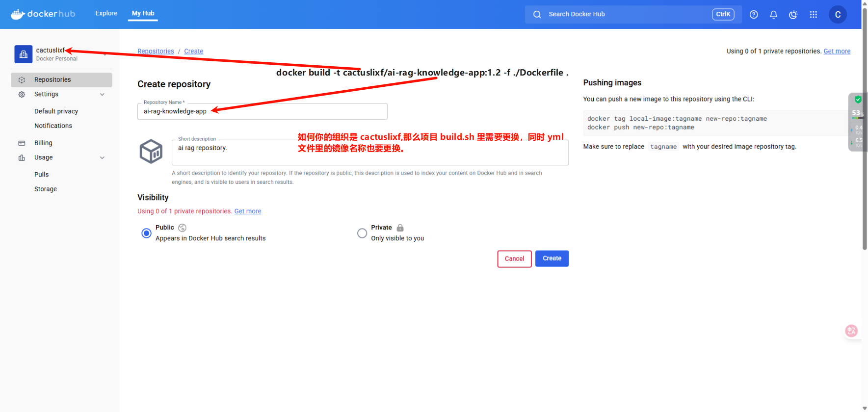Screen dimensions: 868x412
Task: Select Private visibility radio button
Action: (x=362, y=233)
